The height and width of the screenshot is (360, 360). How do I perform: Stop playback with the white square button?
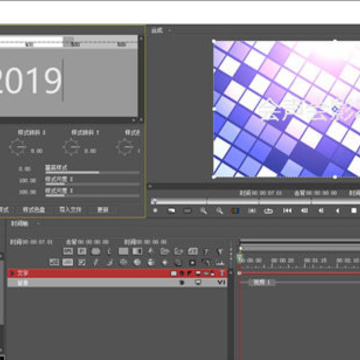click(x=354, y=211)
